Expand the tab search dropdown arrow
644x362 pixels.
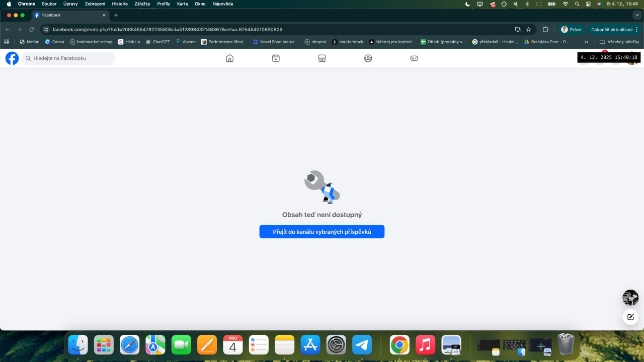(637, 15)
